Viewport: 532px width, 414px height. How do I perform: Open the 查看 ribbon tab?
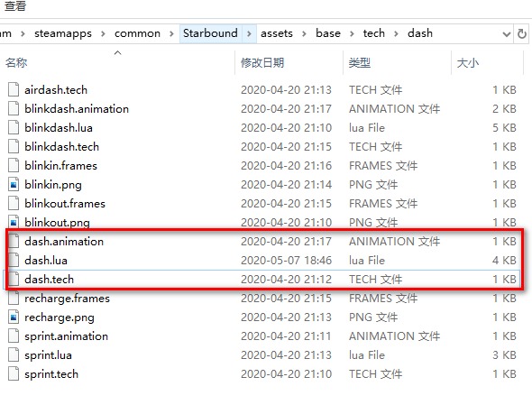point(15,5)
